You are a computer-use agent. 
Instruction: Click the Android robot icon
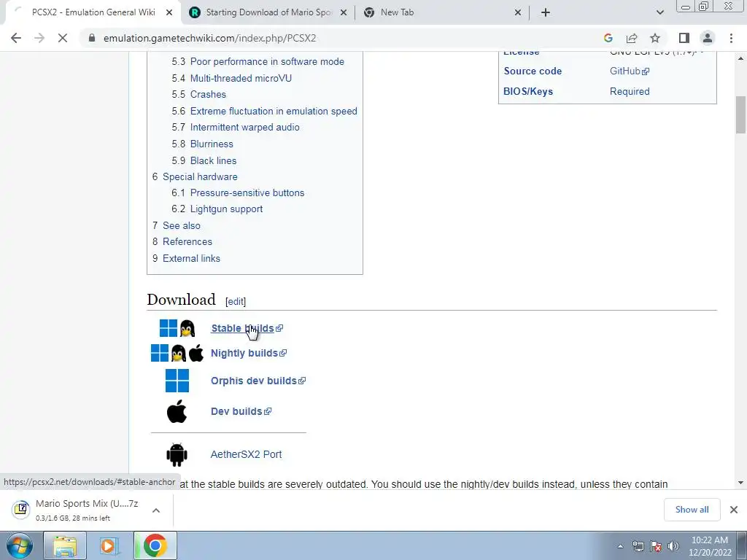click(x=177, y=454)
